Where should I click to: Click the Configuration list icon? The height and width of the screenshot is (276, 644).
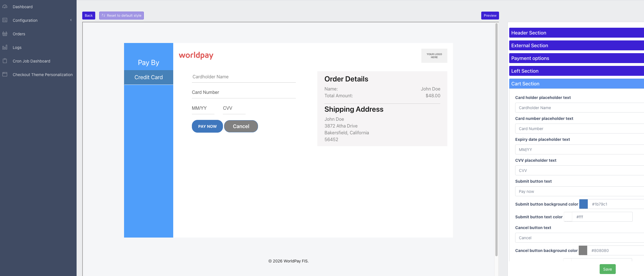(5, 20)
